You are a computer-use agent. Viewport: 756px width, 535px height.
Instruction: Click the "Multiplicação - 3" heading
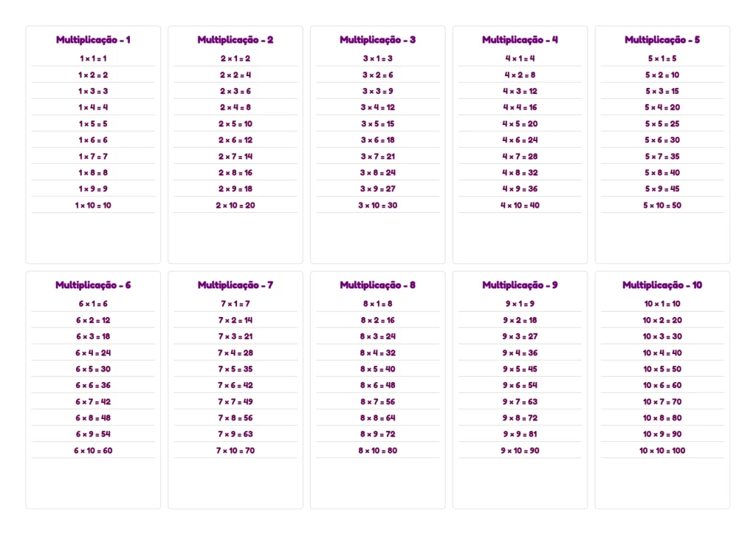coord(378,40)
